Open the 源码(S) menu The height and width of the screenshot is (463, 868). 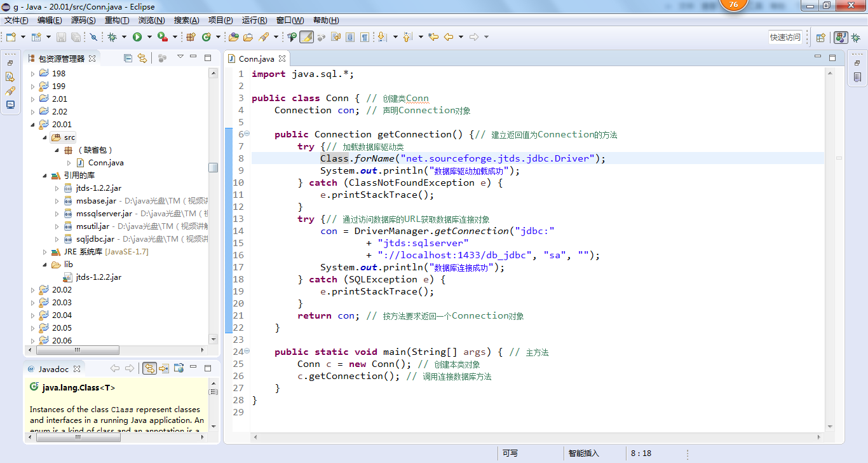pyautogui.click(x=83, y=20)
